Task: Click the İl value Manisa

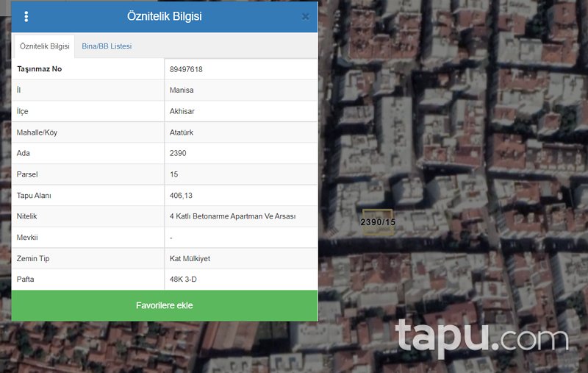Action: (x=182, y=90)
